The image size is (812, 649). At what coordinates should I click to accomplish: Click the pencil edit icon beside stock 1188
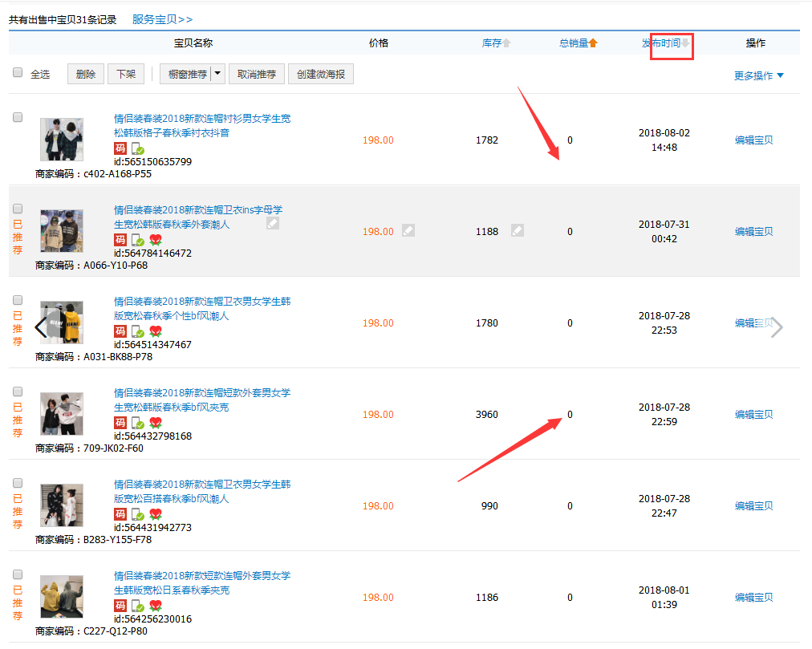pos(518,231)
